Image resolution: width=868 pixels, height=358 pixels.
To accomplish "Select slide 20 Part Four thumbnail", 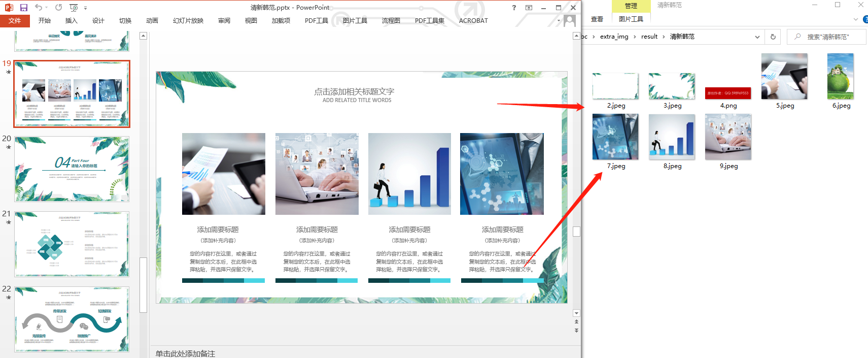I will 72,169.
